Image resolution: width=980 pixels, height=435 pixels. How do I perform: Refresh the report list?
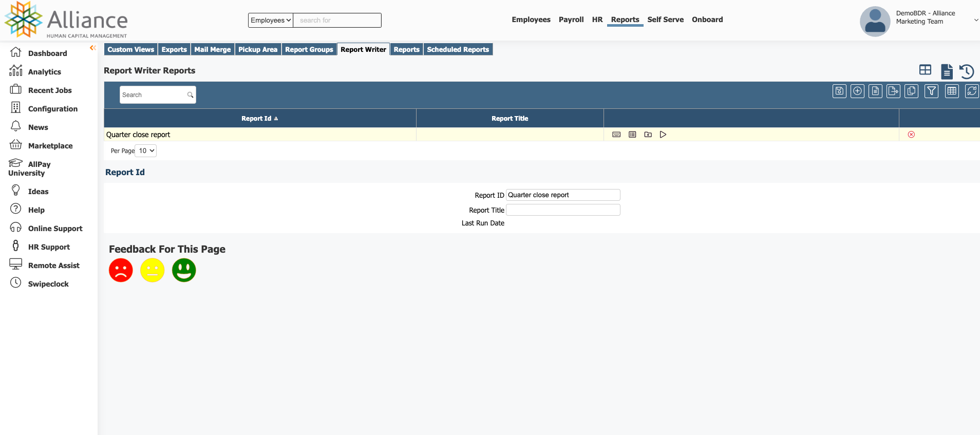(x=972, y=91)
